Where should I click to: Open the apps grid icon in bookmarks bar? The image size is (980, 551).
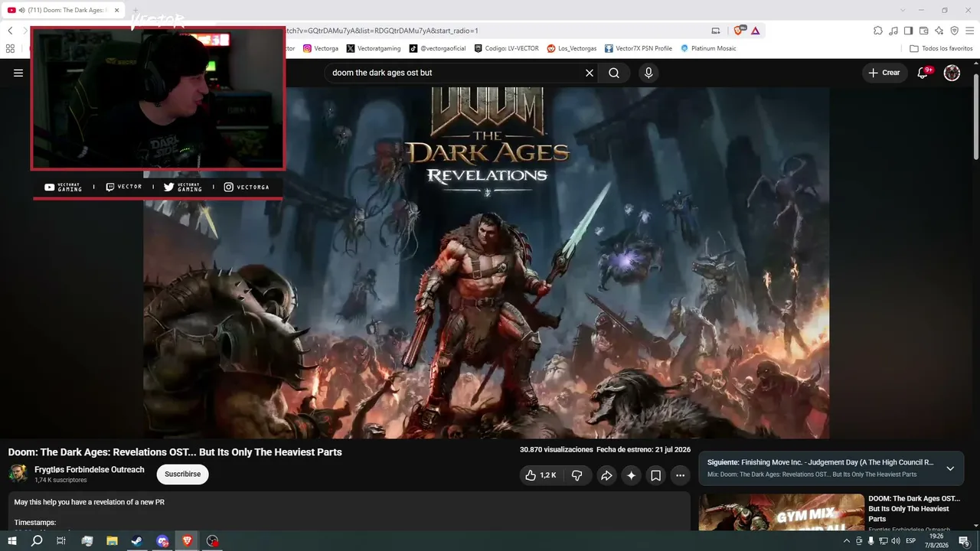point(10,48)
